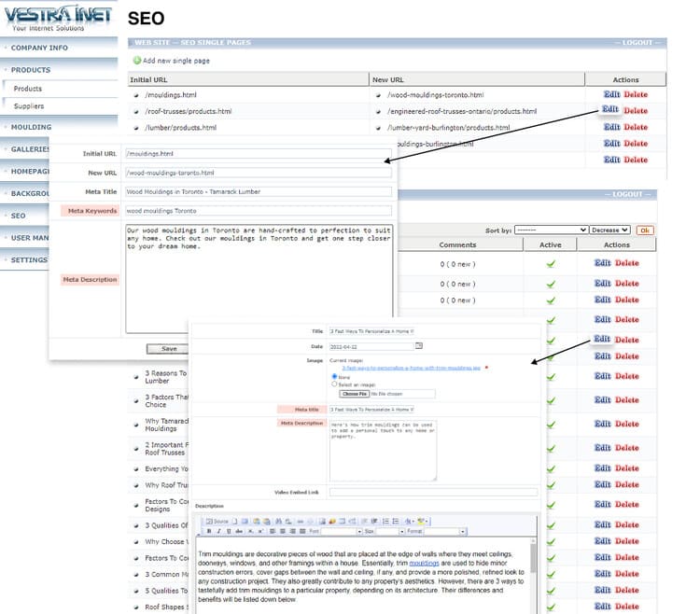
Task: Click LOGOUT in the SEO Single Pages header
Action: tap(637, 42)
